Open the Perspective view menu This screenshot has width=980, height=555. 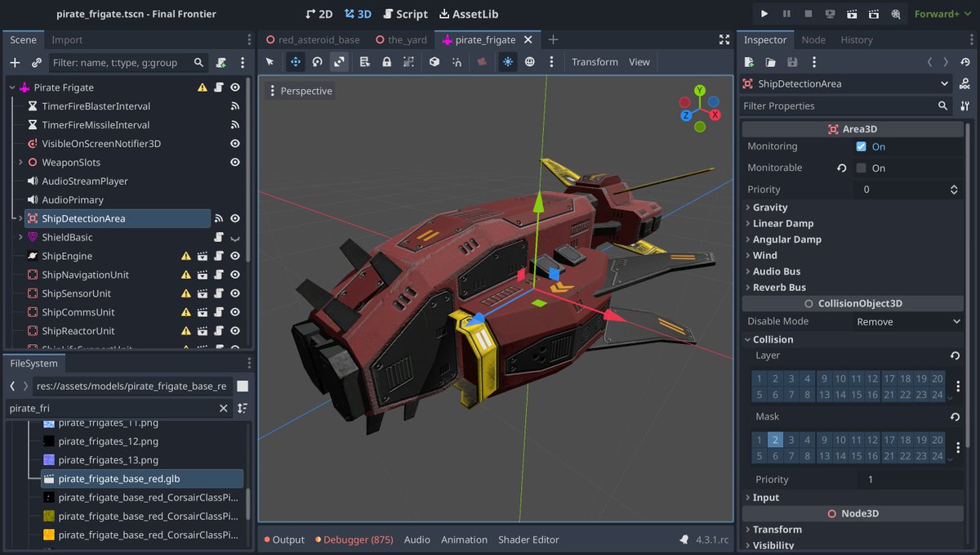[x=300, y=91]
